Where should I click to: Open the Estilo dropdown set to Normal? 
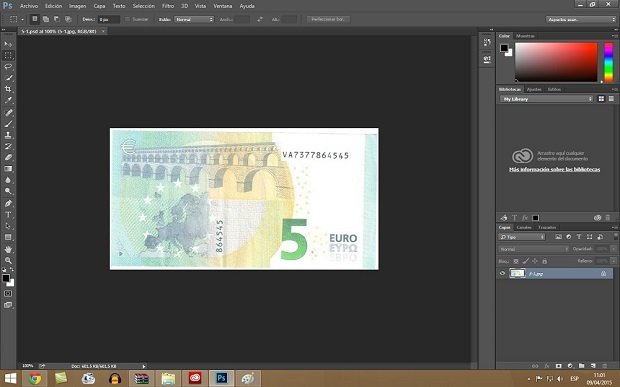[x=194, y=19]
